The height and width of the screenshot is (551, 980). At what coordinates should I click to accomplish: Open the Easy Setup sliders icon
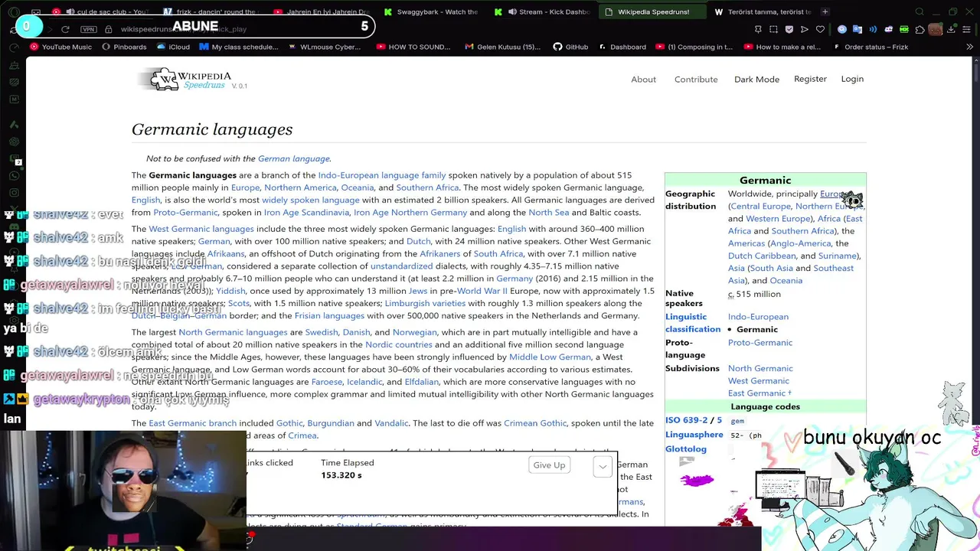tap(966, 29)
